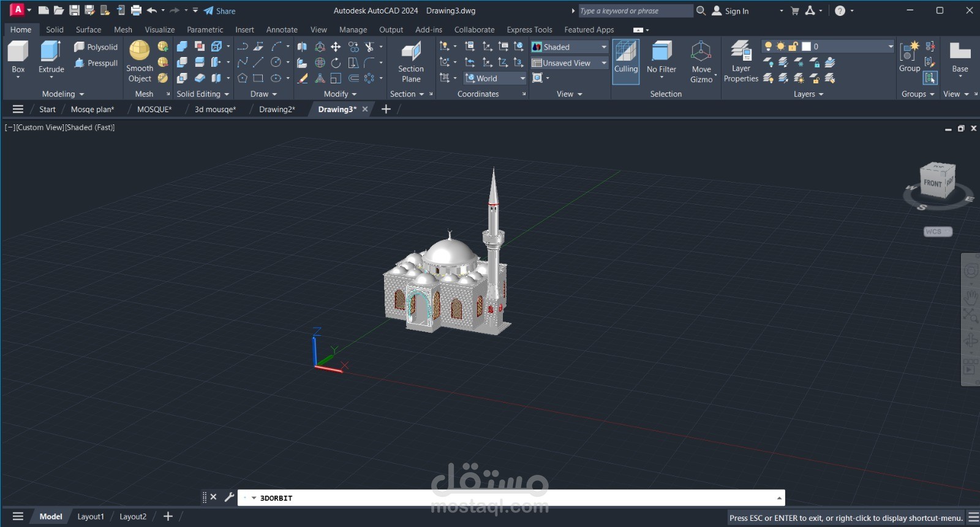Screen dimensions: 980x527
Task: Open the No Filter selection dropdown
Action: click(x=661, y=61)
